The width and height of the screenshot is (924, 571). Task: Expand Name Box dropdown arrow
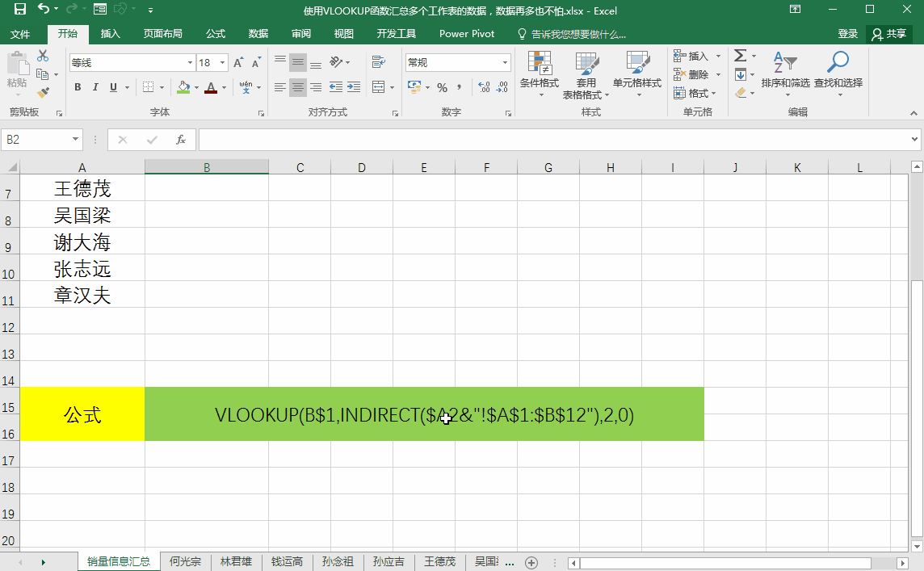point(75,139)
